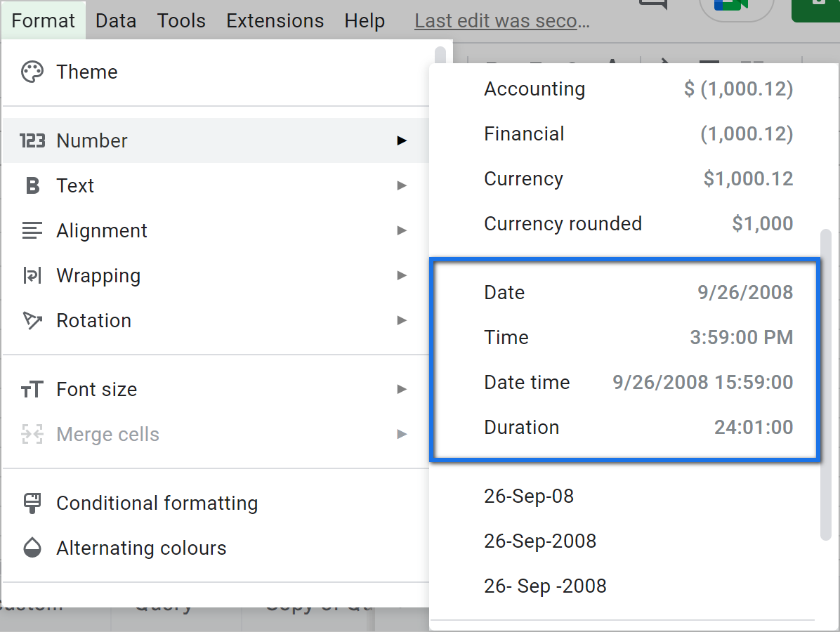Image resolution: width=840 pixels, height=632 pixels.
Task: Click the bold B Text icon
Action: (x=33, y=185)
